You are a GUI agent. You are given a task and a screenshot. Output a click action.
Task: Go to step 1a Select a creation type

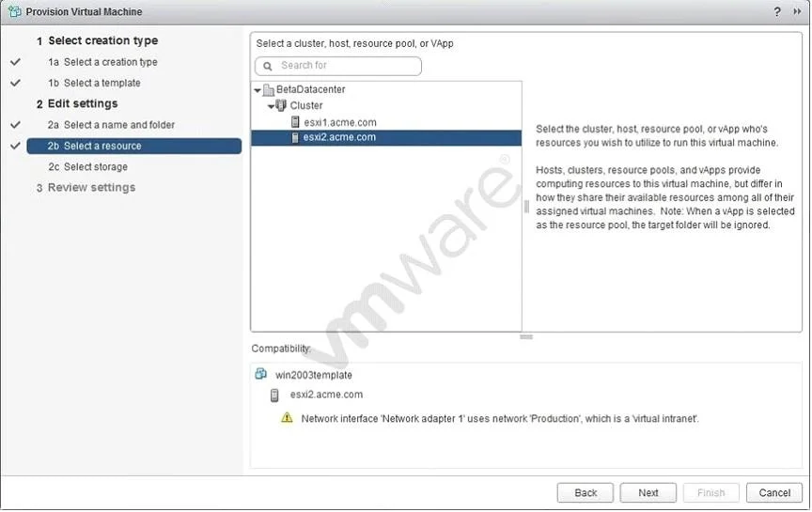tap(102, 62)
